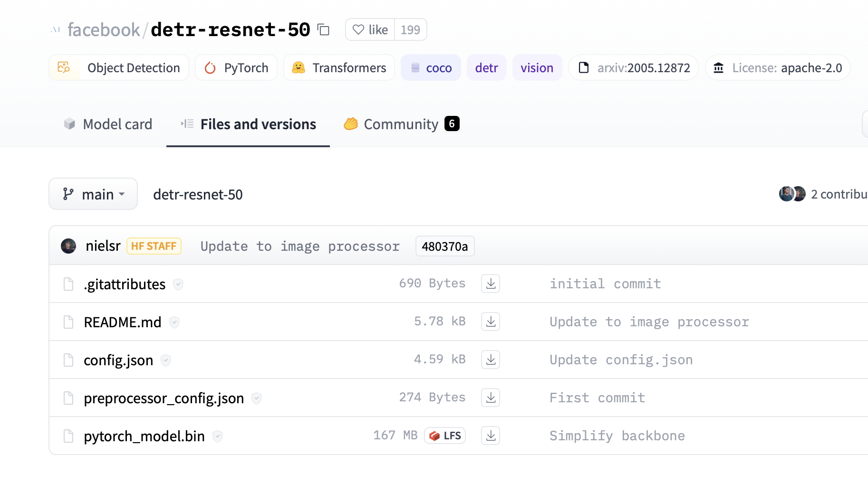Open the README.md file
868x493 pixels.
(x=123, y=322)
